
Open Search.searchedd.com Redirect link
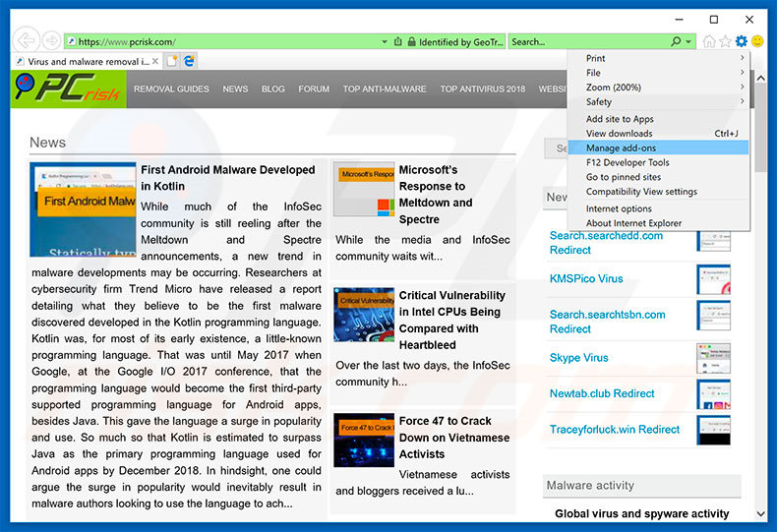(x=606, y=243)
